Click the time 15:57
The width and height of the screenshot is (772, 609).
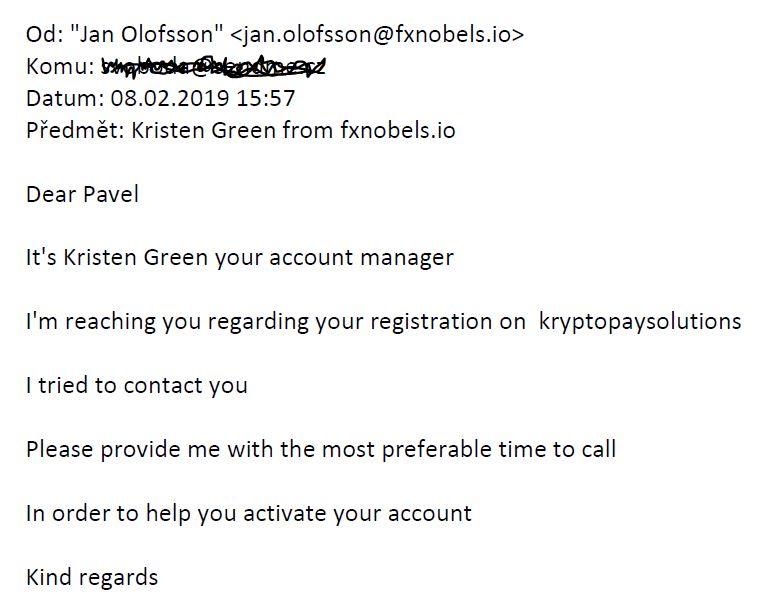point(265,98)
